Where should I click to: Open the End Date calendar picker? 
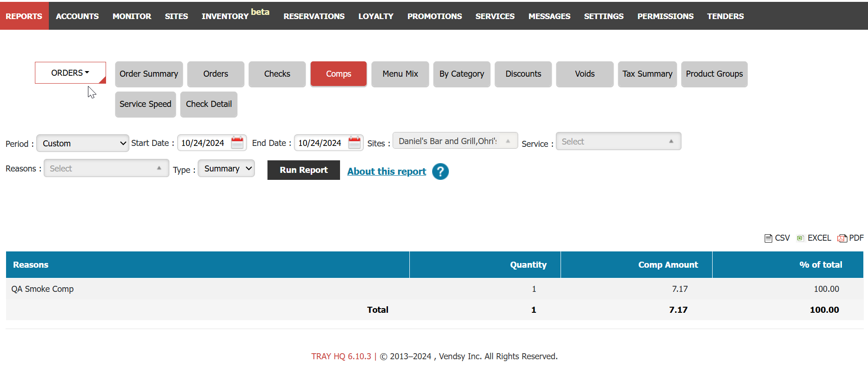(354, 143)
